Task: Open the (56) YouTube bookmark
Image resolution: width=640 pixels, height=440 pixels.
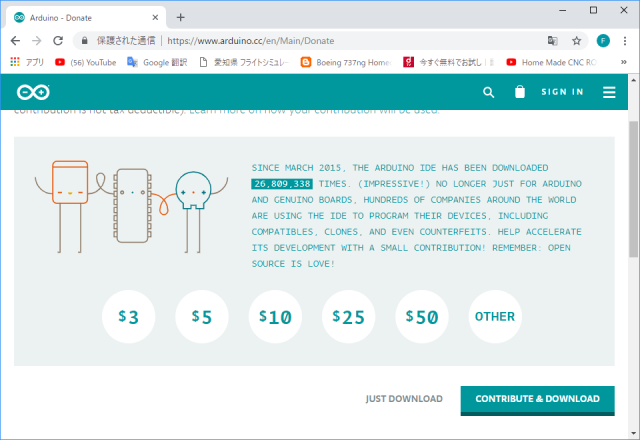Action: 86,62
